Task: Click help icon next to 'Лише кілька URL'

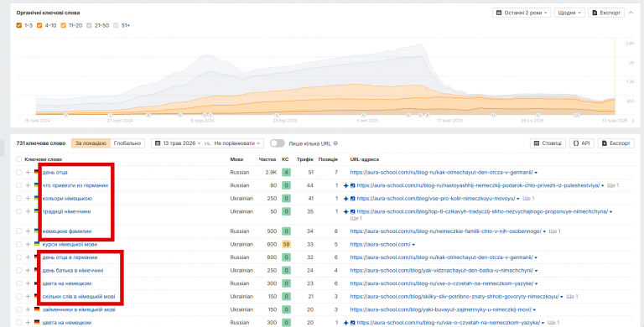Action: click(335, 143)
